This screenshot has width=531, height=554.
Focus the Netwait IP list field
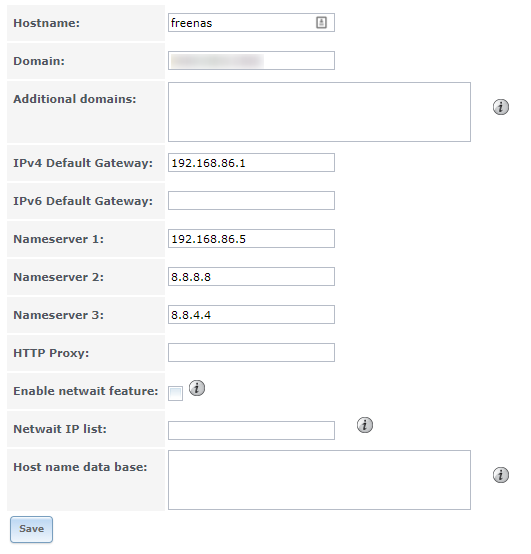pyautogui.click(x=251, y=430)
